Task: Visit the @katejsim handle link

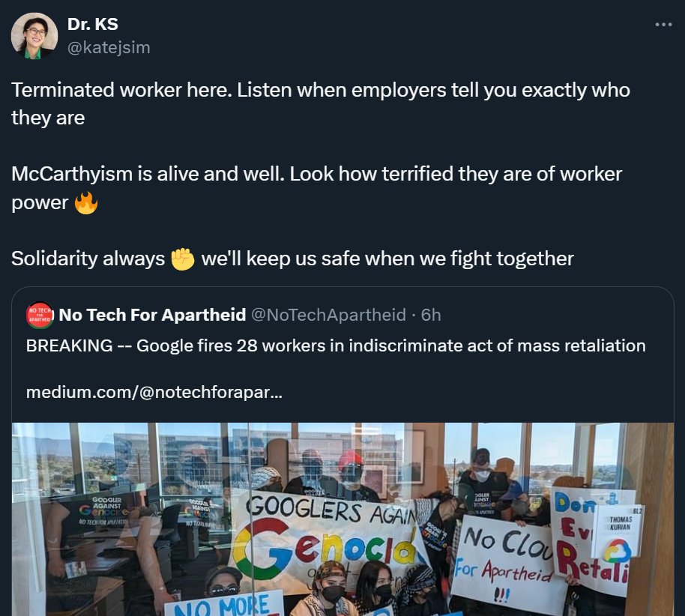Action: (x=109, y=47)
